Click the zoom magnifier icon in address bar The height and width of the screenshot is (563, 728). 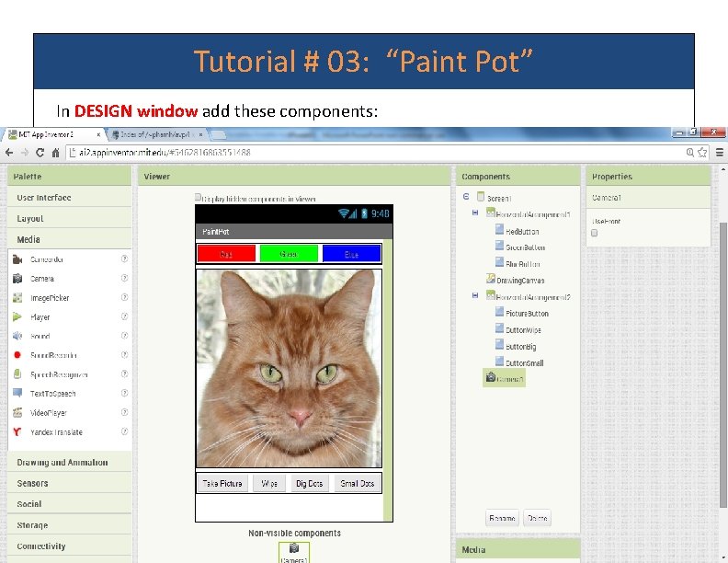point(690,153)
